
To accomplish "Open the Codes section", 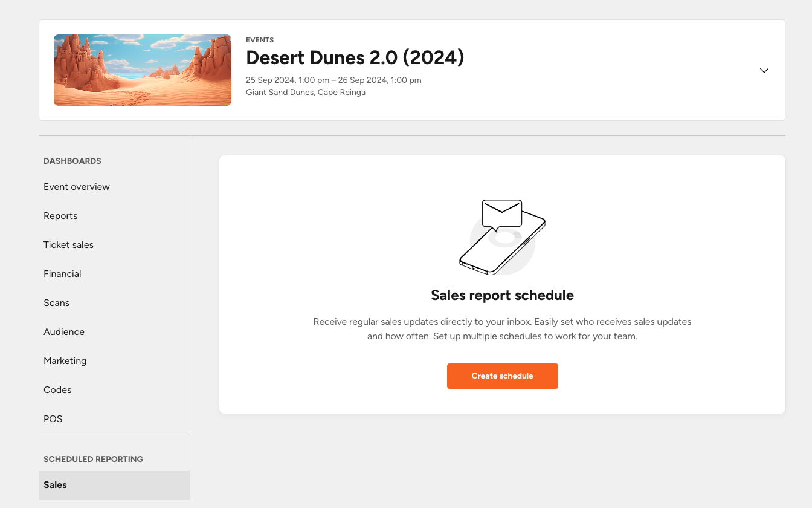I will tap(57, 389).
